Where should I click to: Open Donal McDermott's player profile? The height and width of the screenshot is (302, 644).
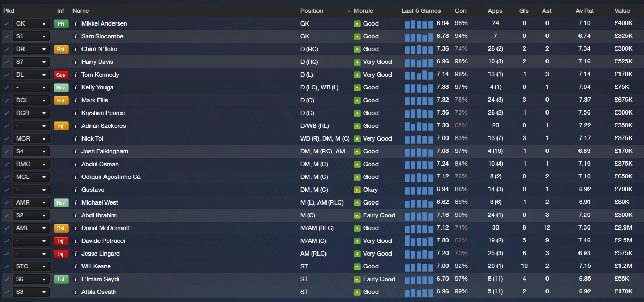coord(105,228)
